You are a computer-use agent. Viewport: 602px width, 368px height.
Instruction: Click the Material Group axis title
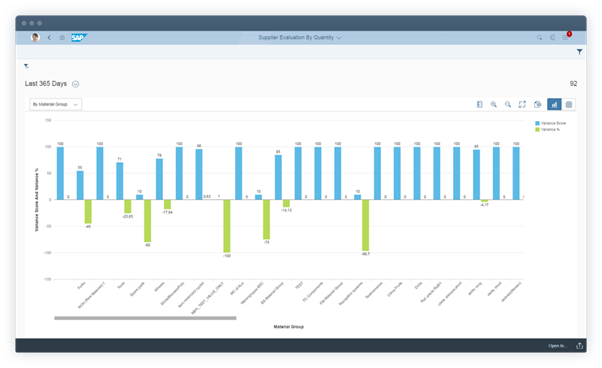click(289, 327)
